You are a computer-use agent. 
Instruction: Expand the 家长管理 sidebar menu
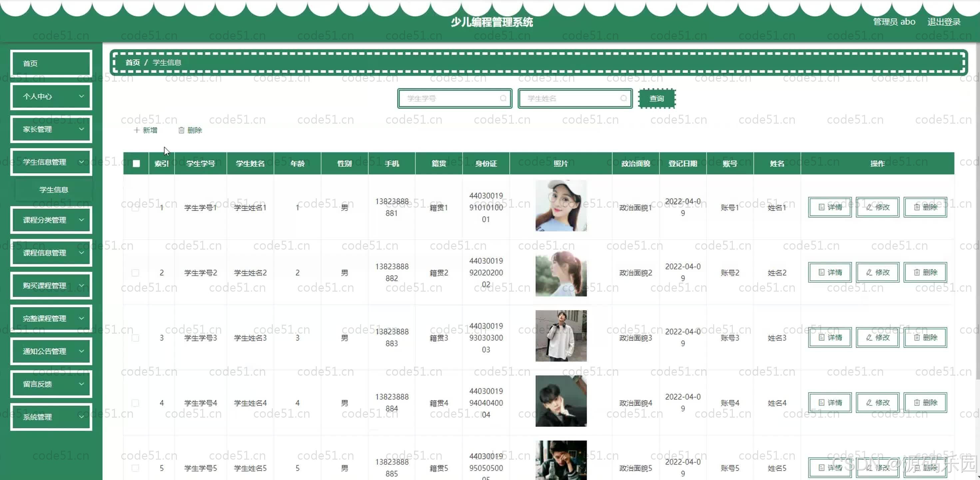coord(51,129)
